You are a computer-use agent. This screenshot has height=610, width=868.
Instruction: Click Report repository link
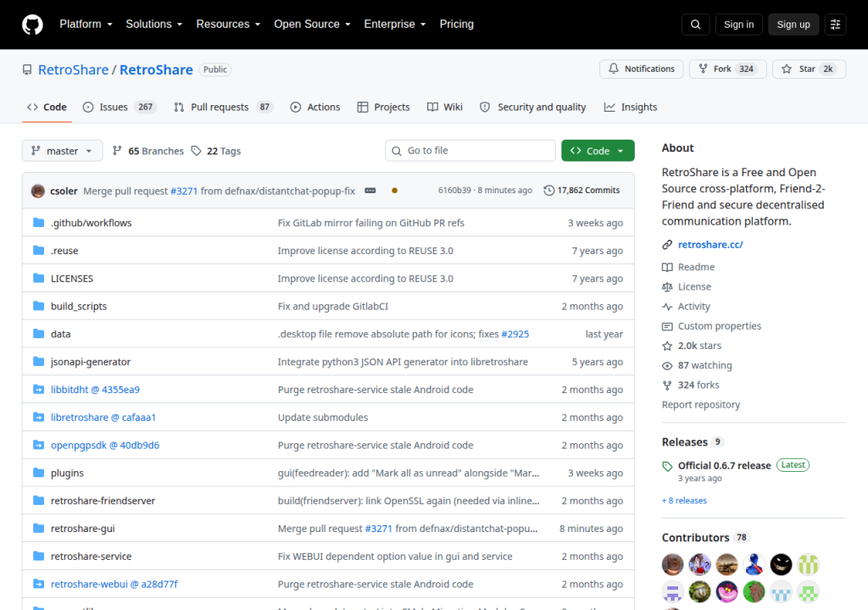(701, 405)
